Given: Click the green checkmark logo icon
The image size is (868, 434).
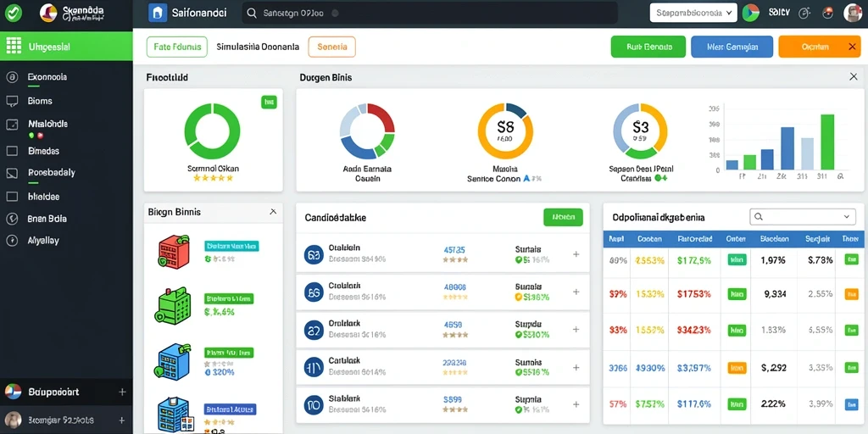Looking at the screenshot, I should pyautogui.click(x=13, y=12).
